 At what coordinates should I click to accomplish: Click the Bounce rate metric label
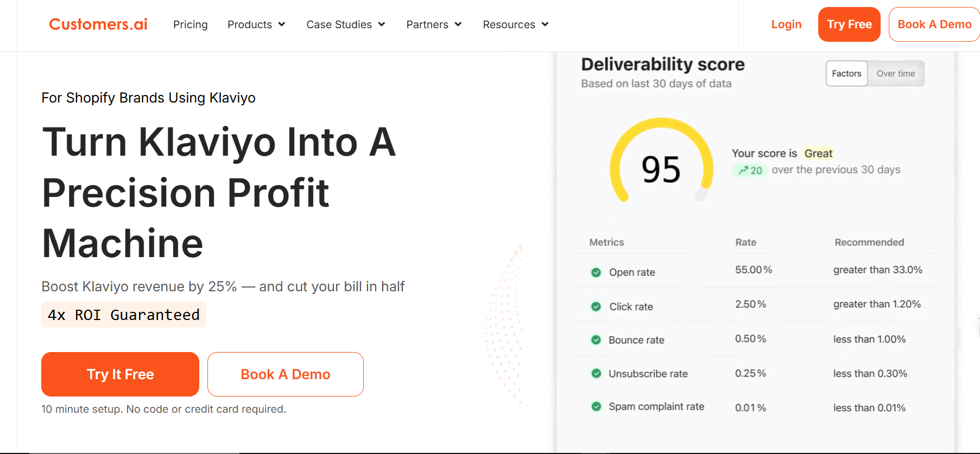click(x=636, y=340)
